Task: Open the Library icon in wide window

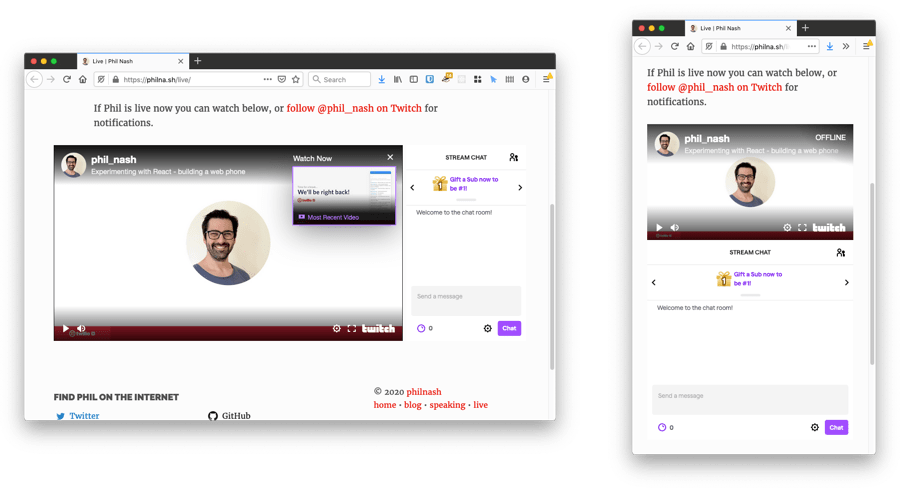Action: [x=398, y=79]
